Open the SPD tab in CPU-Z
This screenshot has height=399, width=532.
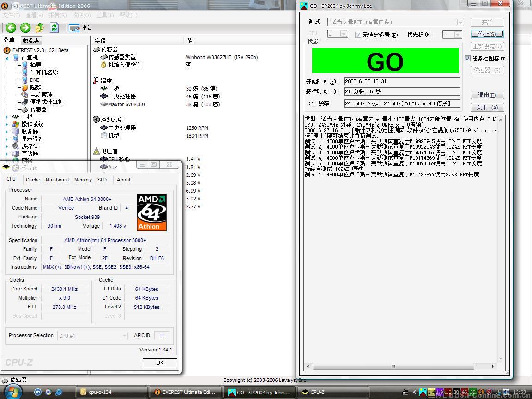[102, 180]
